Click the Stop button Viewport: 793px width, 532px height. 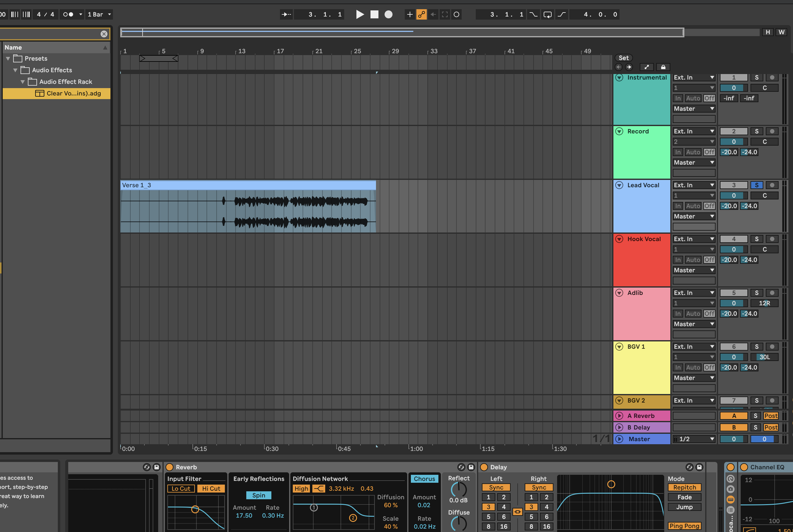tap(374, 15)
